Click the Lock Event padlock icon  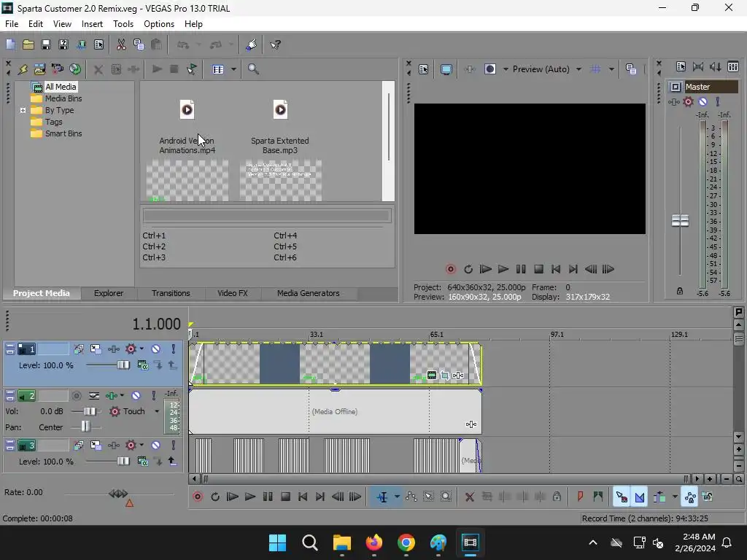click(557, 497)
